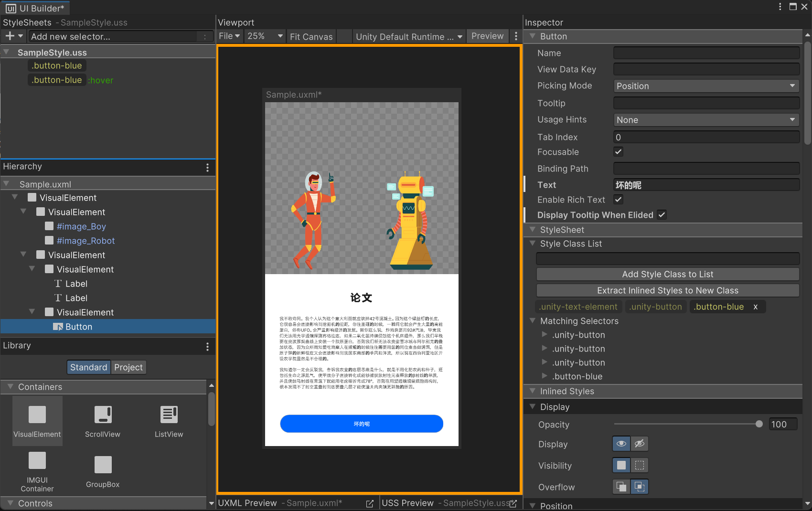Uncheck Display Tooltip When Elided

[x=662, y=215]
